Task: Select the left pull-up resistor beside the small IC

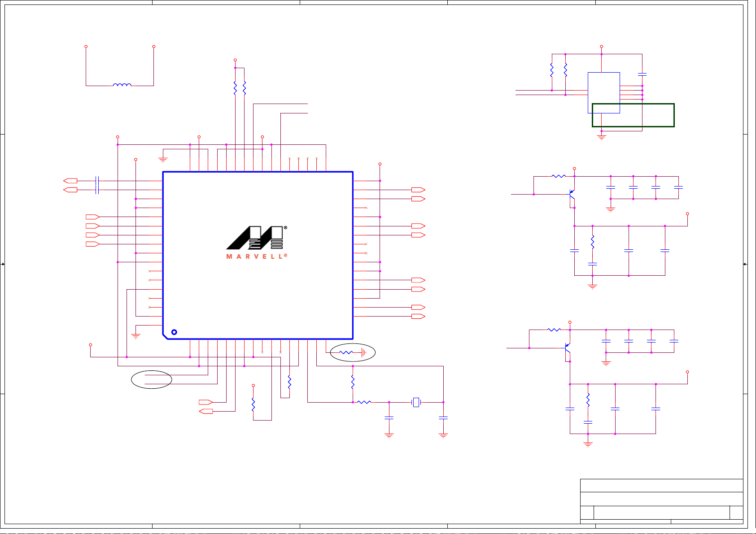Action: point(552,70)
